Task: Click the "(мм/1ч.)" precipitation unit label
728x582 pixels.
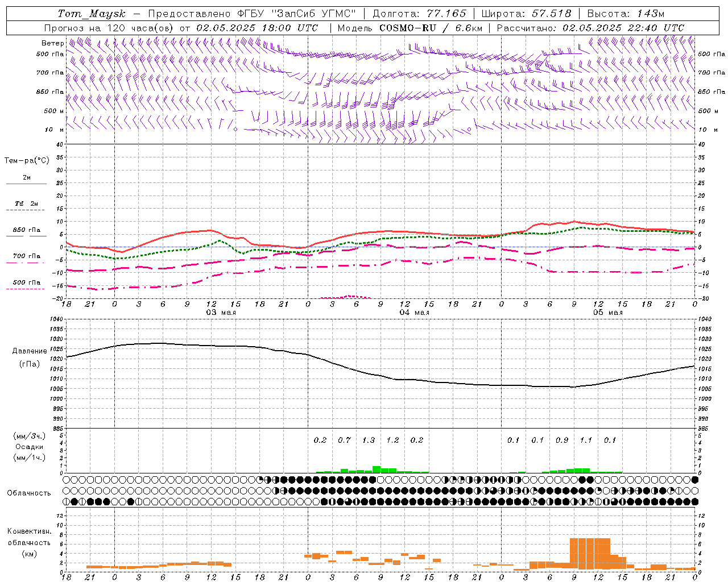Action: [30, 458]
